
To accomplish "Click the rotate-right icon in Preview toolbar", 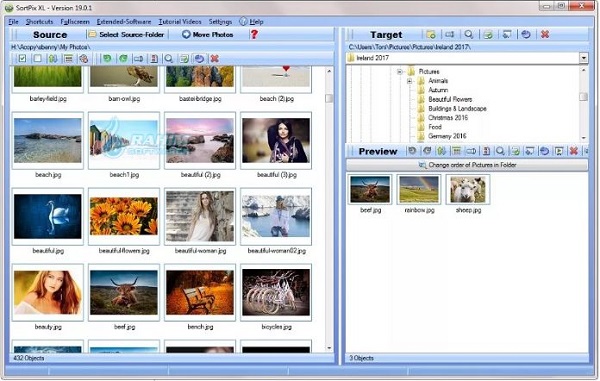I will [x=427, y=151].
